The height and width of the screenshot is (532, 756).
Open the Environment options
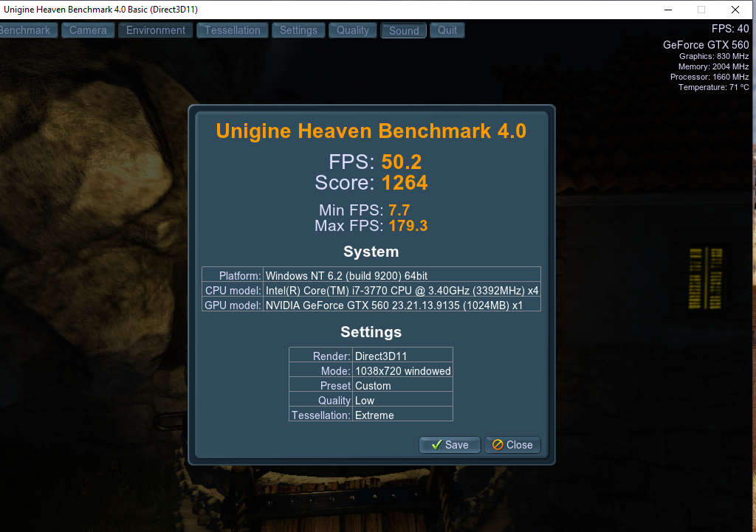(x=155, y=30)
